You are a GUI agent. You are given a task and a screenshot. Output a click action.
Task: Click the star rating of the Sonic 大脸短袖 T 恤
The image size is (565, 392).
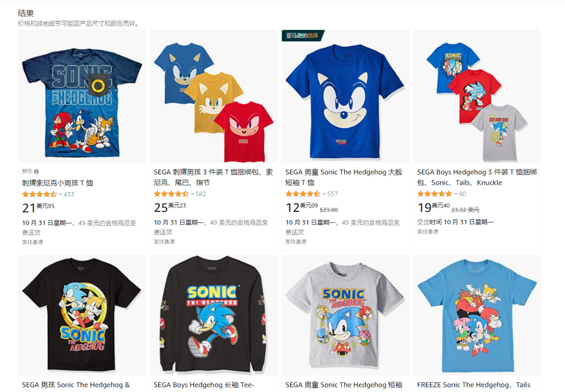[x=303, y=194]
